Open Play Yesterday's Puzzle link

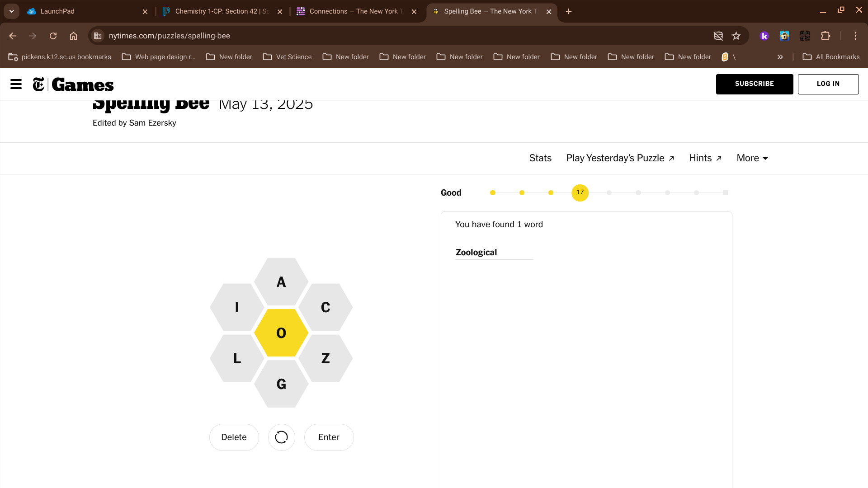coord(620,158)
